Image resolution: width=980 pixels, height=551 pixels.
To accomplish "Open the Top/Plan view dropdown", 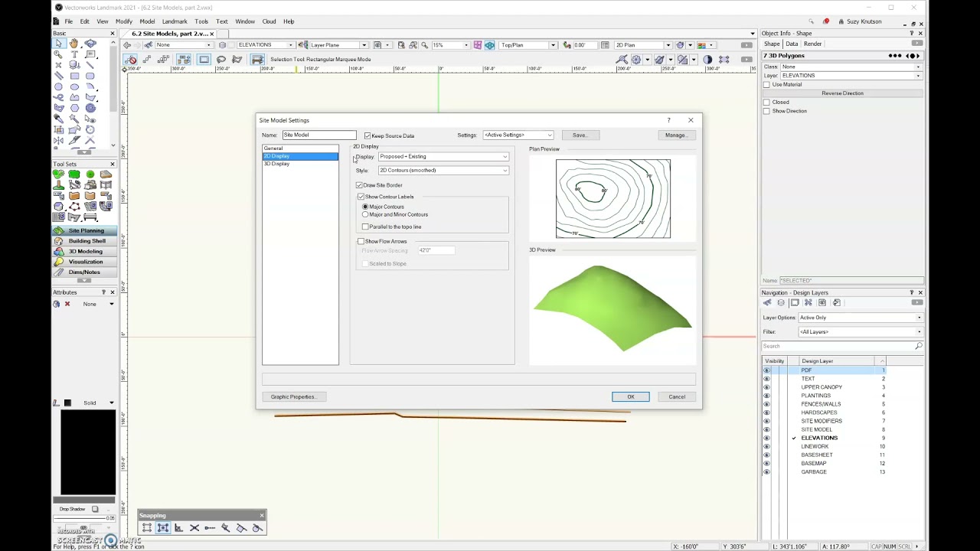I will pos(528,45).
